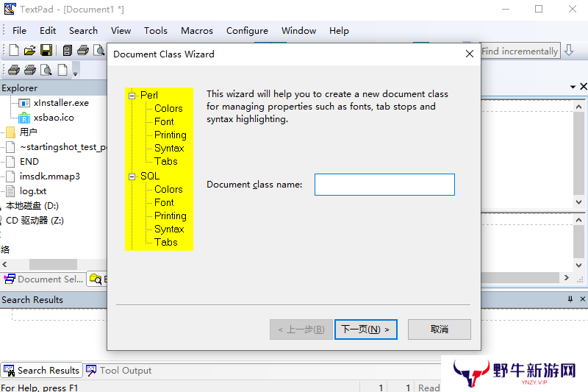Open the Edit menu

[48, 31]
